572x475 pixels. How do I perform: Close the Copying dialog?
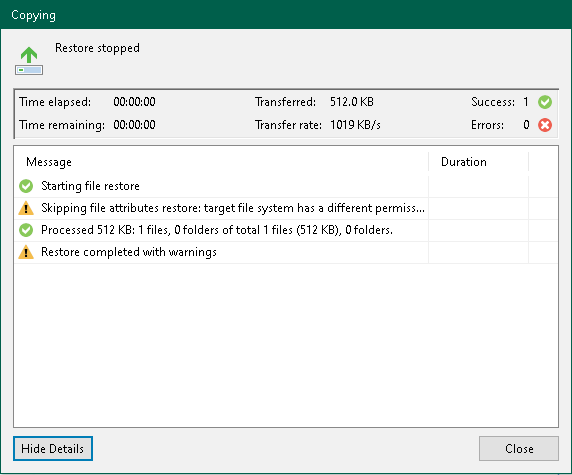[x=519, y=448]
